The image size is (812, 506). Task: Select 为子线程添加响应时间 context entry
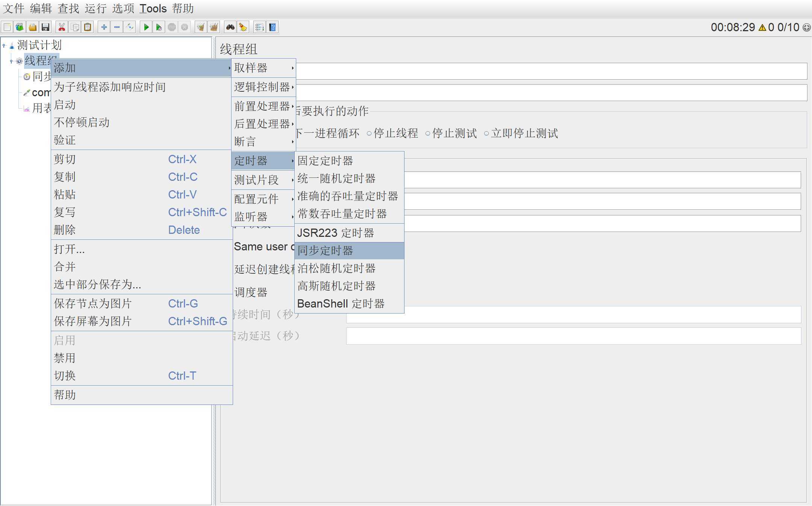point(142,87)
